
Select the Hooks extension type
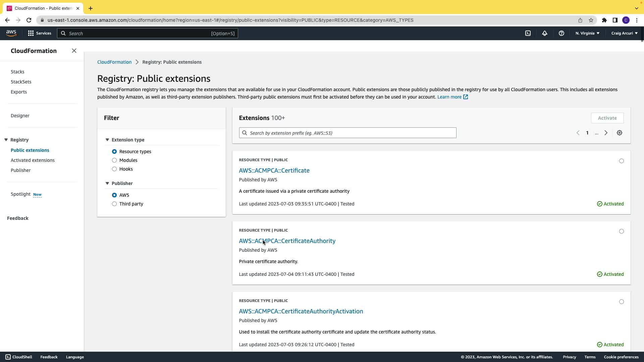114,169
